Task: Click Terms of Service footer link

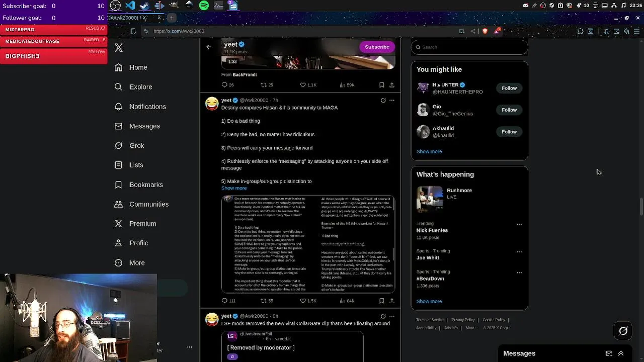Action: point(430,320)
